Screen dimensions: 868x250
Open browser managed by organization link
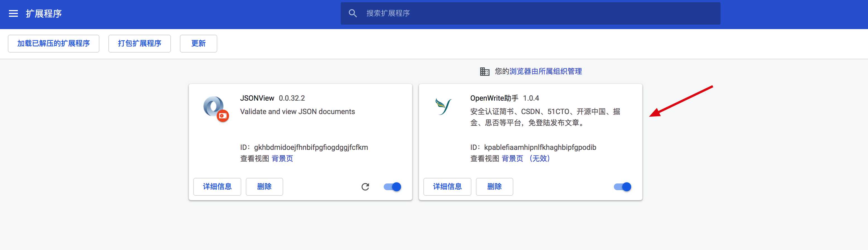(545, 72)
